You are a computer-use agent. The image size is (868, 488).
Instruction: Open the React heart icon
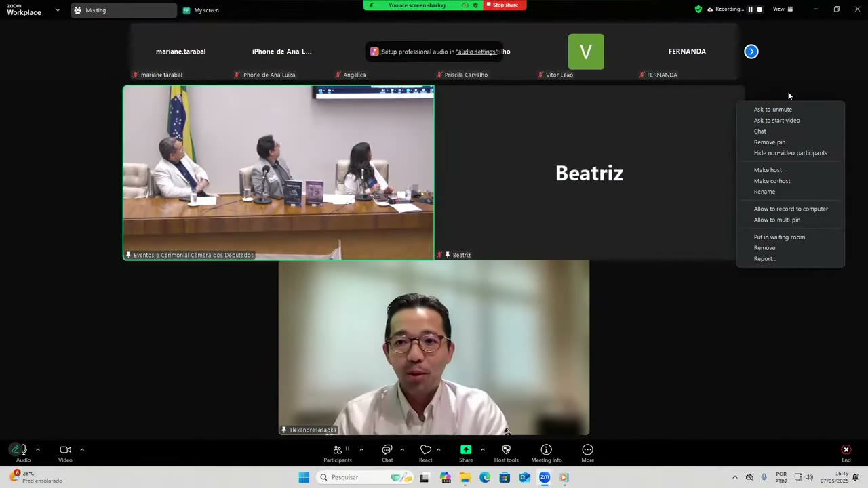(425, 450)
